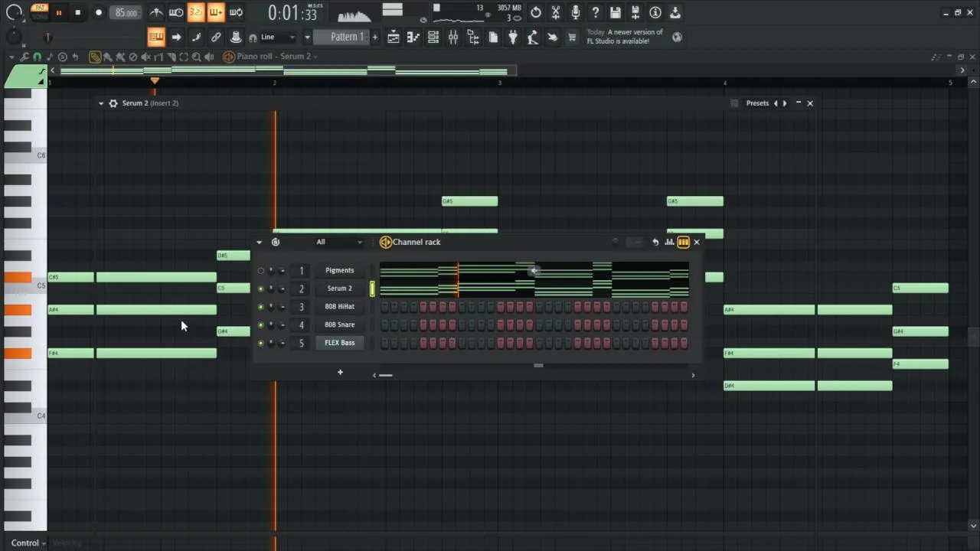Select the piano roll zoom tool
980x551 pixels.
(197, 57)
